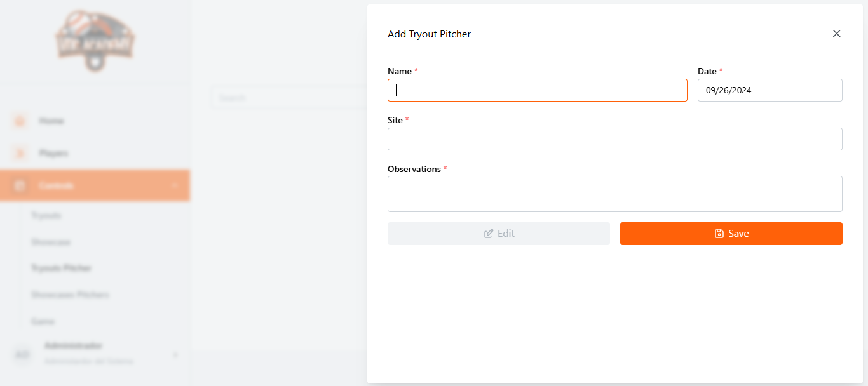Image resolution: width=868 pixels, height=386 pixels.
Task: Focus the Site text field
Action: (614, 139)
